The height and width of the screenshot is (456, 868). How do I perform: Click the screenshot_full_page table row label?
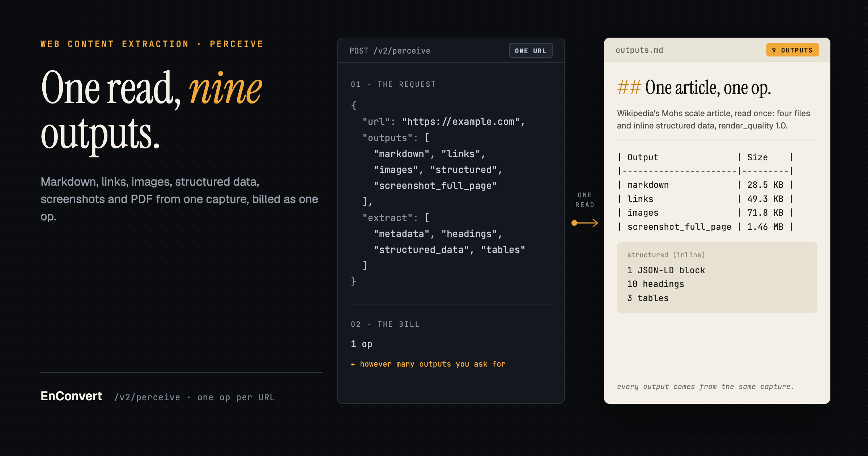pyautogui.click(x=679, y=227)
